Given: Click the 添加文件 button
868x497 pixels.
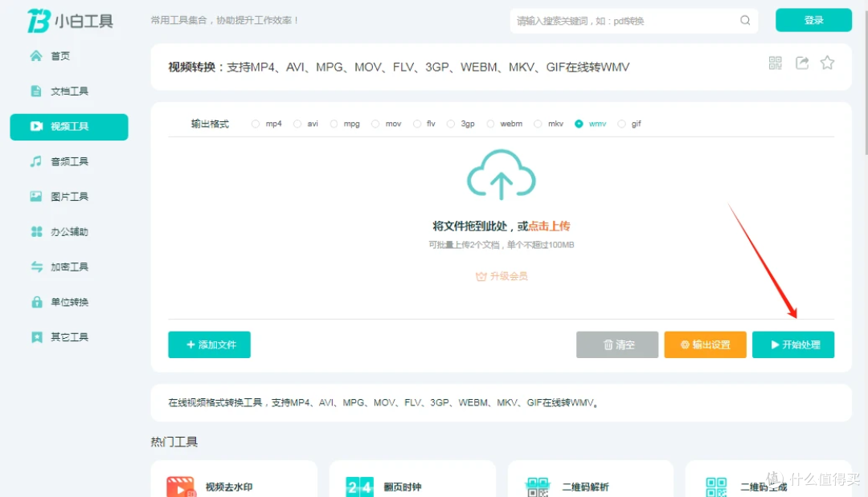Looking at the screenshot, I should 209,345.
